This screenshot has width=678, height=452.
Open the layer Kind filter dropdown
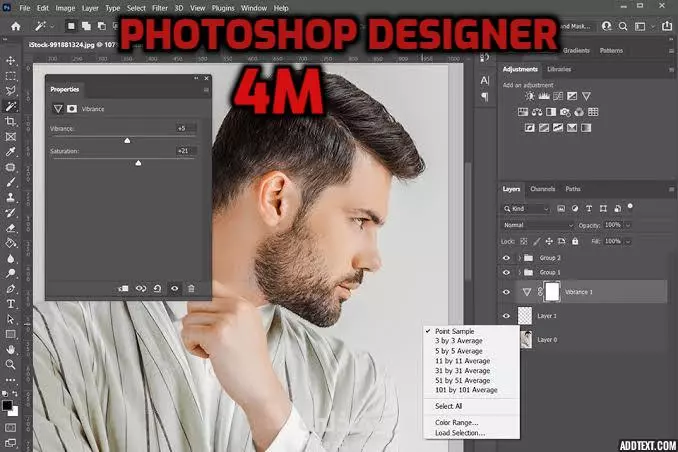point(526,209)
